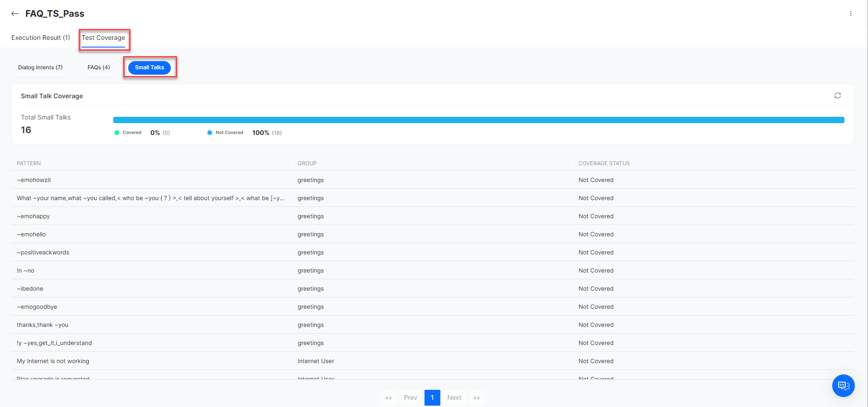Viewport: 868px width, 407px height.
Task: Show Dialog Intents coverage
Action: (40, 67)
